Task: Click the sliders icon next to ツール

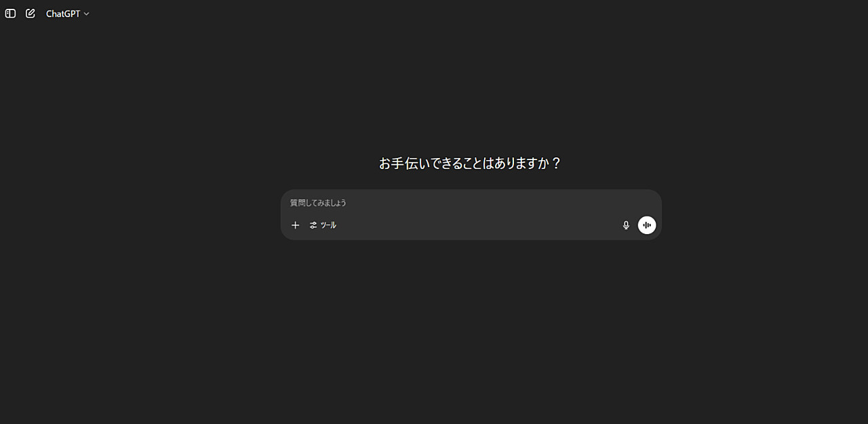Action: pyautogui.click(x=313, y=225)
